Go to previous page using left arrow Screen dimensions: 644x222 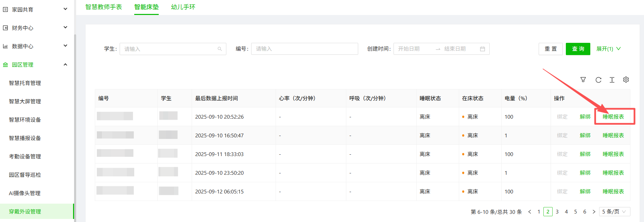coord(529,212)
